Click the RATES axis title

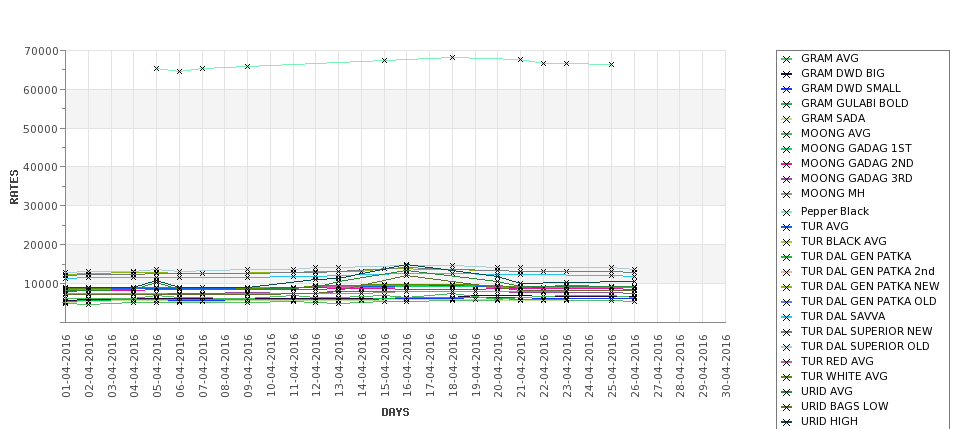pos(14,187)
